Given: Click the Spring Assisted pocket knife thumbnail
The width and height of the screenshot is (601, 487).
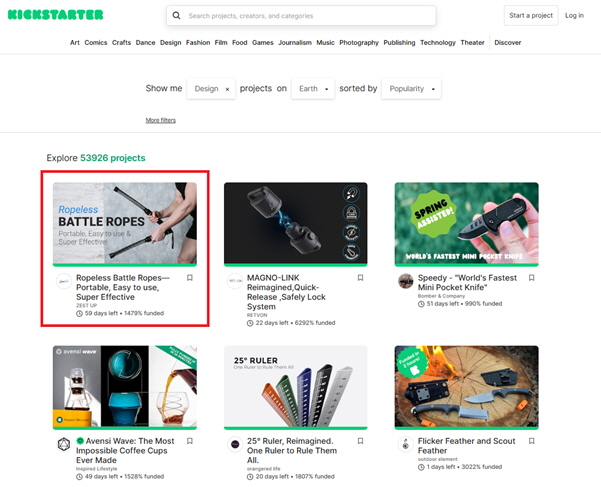Looking at the screenshot, I should click(466, 224).
